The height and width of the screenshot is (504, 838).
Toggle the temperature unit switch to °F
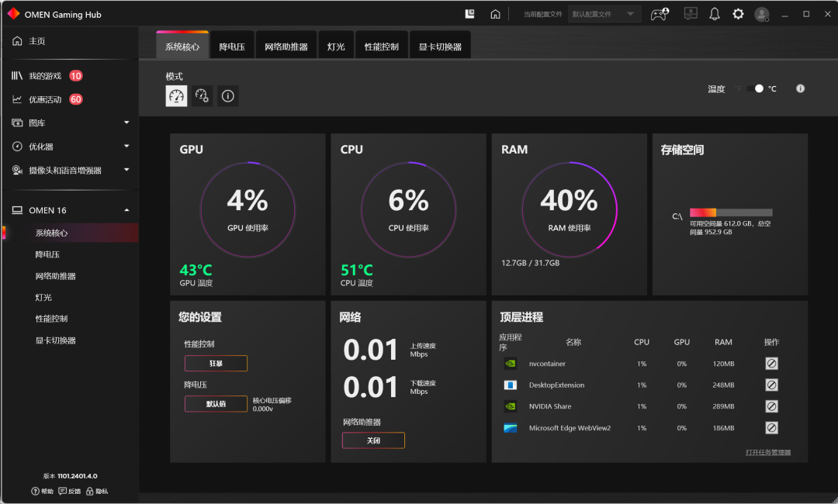click(x=756, y=88)
